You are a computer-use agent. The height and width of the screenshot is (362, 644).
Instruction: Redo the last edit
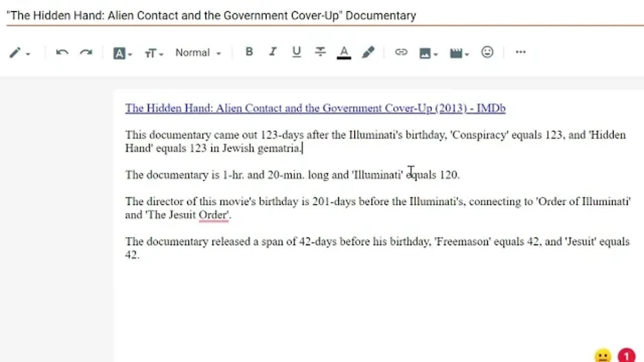[x=86, y=52]
